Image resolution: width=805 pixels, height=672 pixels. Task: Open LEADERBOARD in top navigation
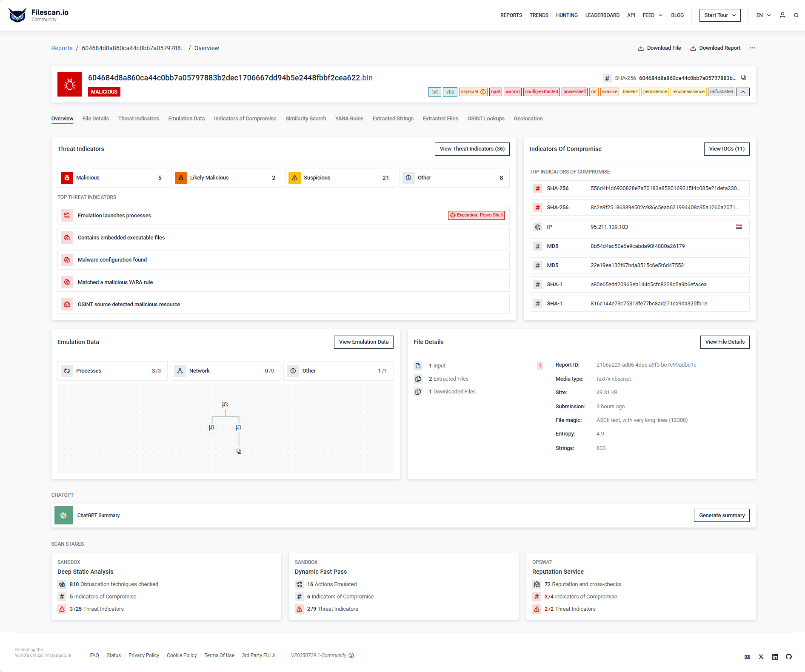[602, 15]
